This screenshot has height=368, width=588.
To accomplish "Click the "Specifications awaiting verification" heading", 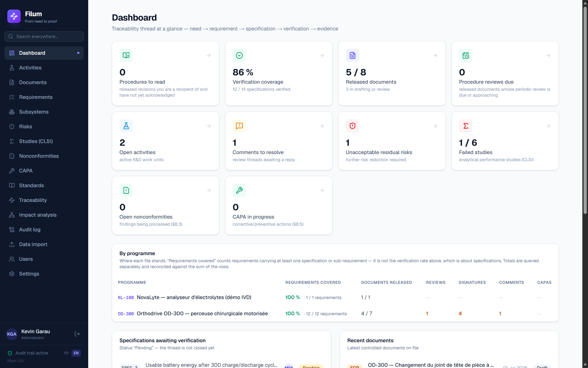I will pyautogui.click(x=162, y=341).
